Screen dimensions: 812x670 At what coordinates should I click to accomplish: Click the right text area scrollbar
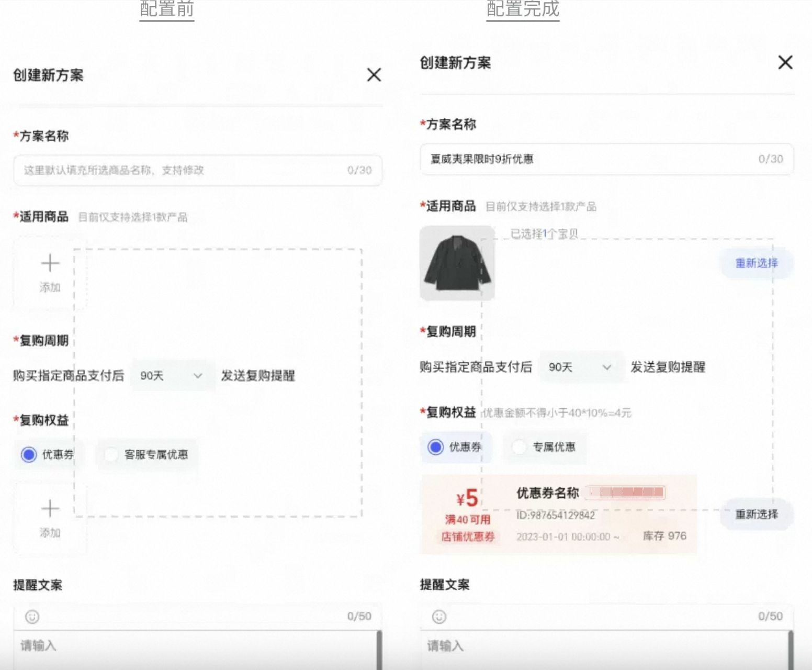tap(791, 650)
